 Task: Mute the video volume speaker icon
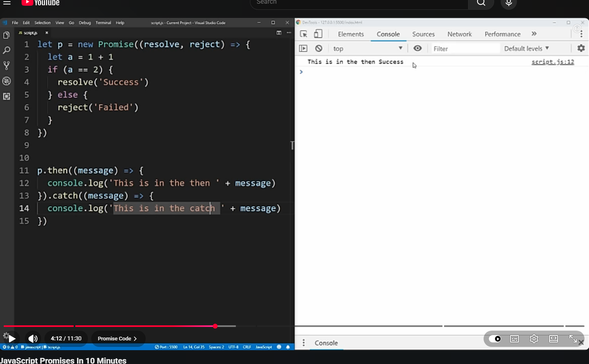(x=33, y=338)
